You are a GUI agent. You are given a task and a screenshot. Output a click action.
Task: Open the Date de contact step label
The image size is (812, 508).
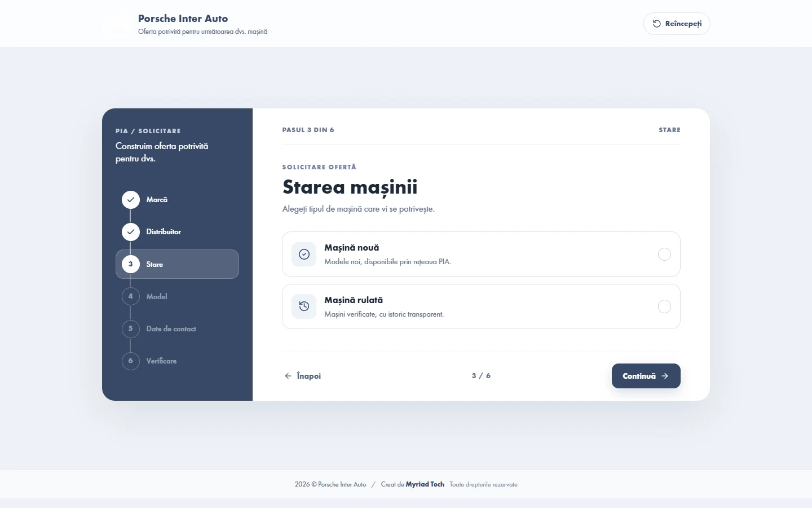171,329
